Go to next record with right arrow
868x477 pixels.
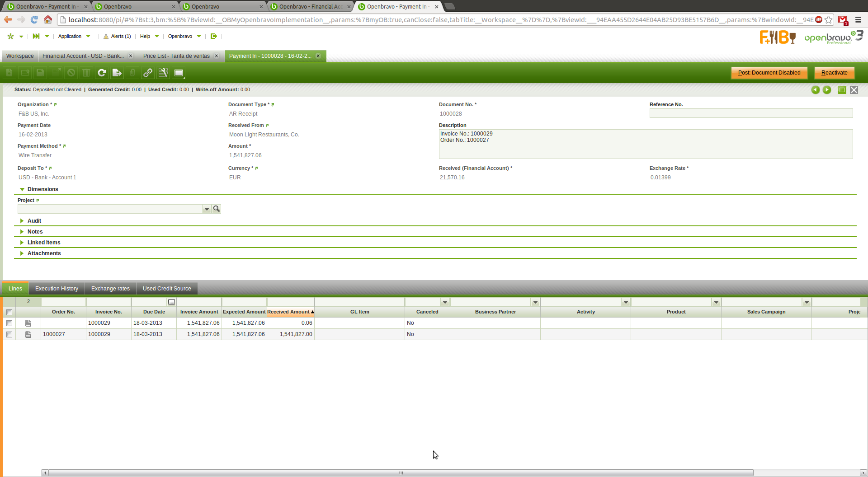(827, 90)
